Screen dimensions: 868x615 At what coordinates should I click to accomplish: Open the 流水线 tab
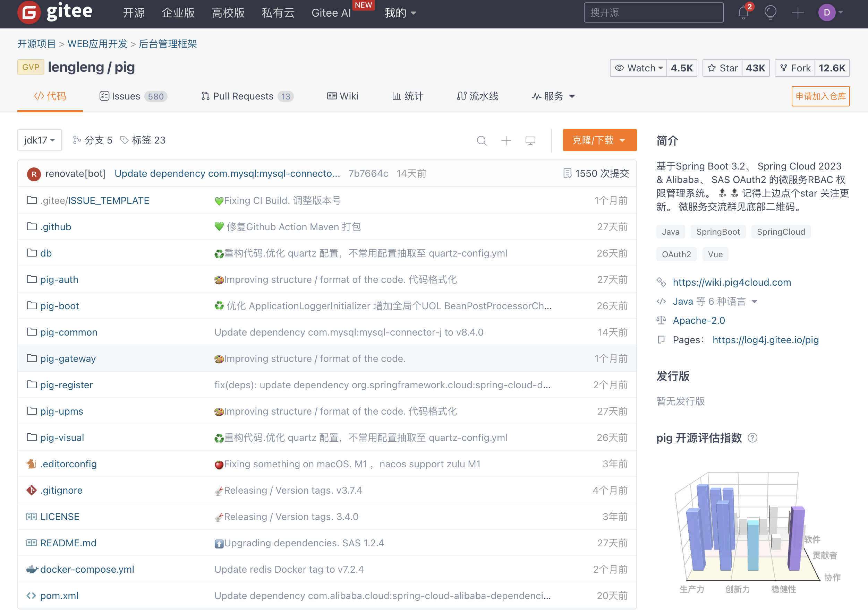point(477,96)
